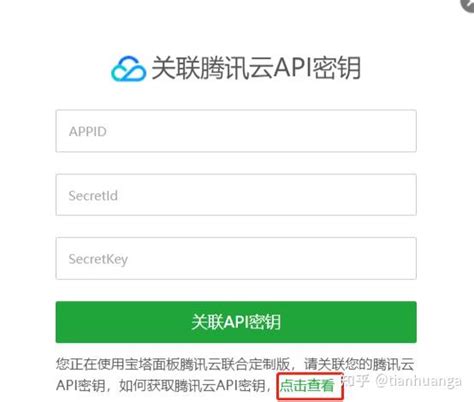Click the 如何获取腾讯云API密钥 hint text

(x=192, y=386)
